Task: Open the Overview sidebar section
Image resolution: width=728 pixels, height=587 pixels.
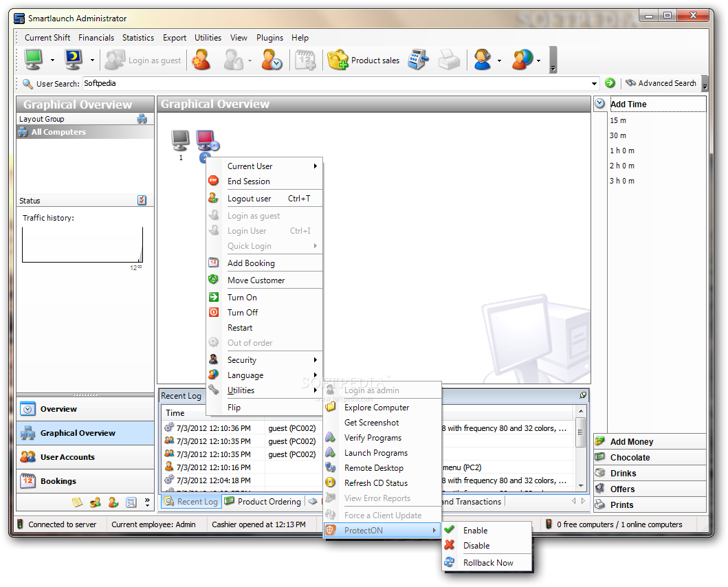Action: tap(85, 409)
